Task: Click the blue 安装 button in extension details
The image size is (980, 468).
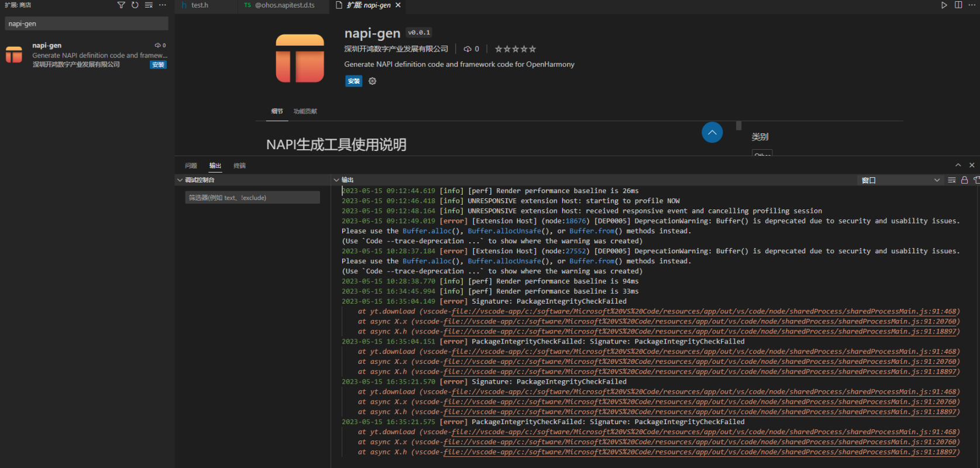Action: coord(353,81)
